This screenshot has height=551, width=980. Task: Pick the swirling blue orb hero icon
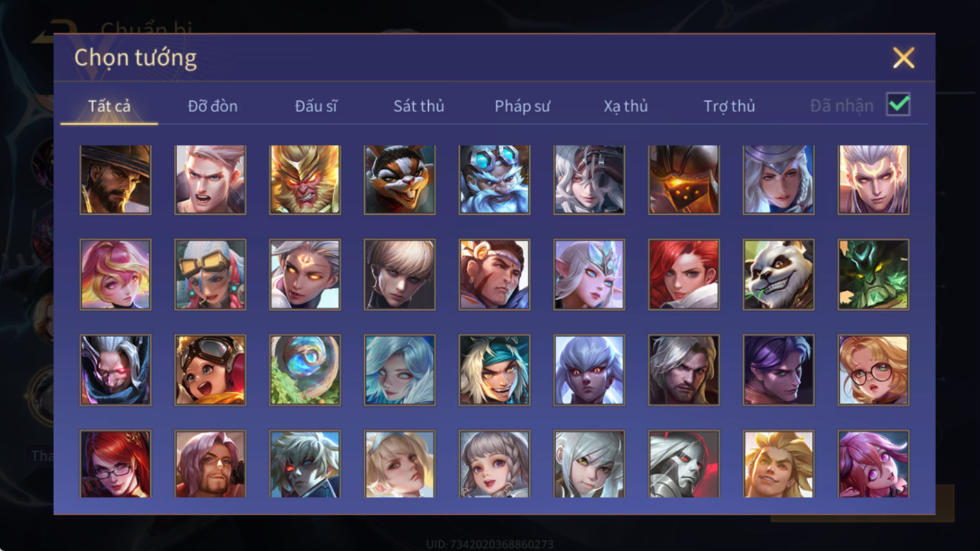(x=305, y=370)
